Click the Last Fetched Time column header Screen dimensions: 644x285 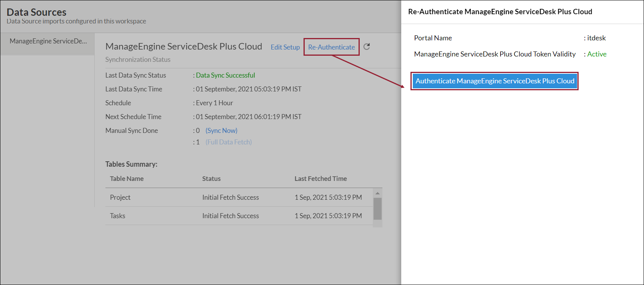coord(320,179)
